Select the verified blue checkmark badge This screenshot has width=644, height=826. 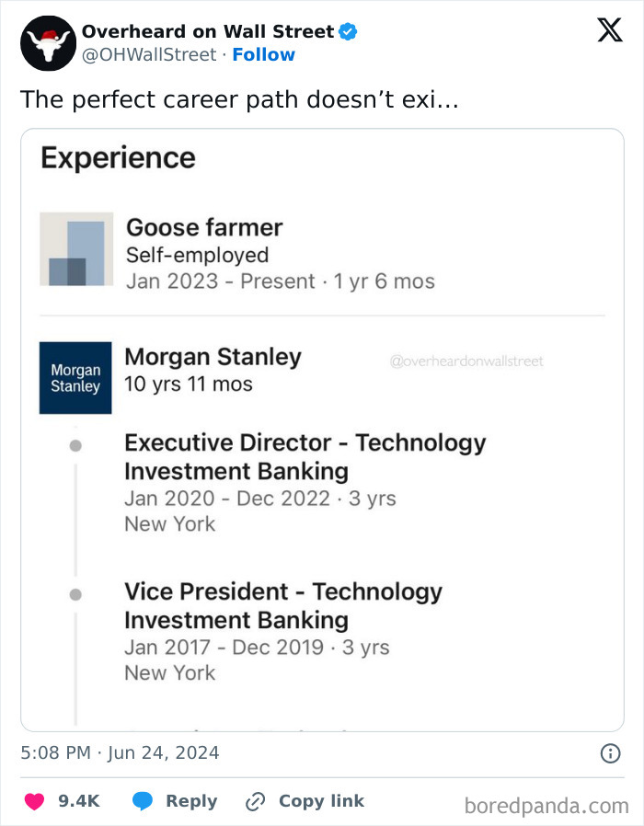348,30
